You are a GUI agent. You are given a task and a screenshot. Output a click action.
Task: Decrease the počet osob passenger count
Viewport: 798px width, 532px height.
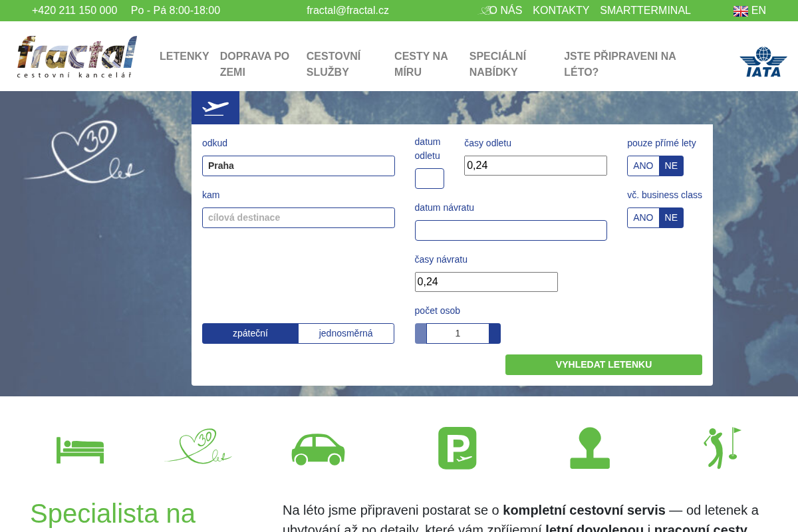click(421, 333)
